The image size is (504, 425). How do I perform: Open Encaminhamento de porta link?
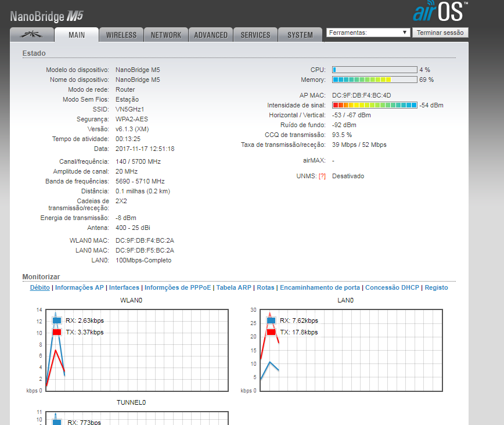[x=320, y=287]
